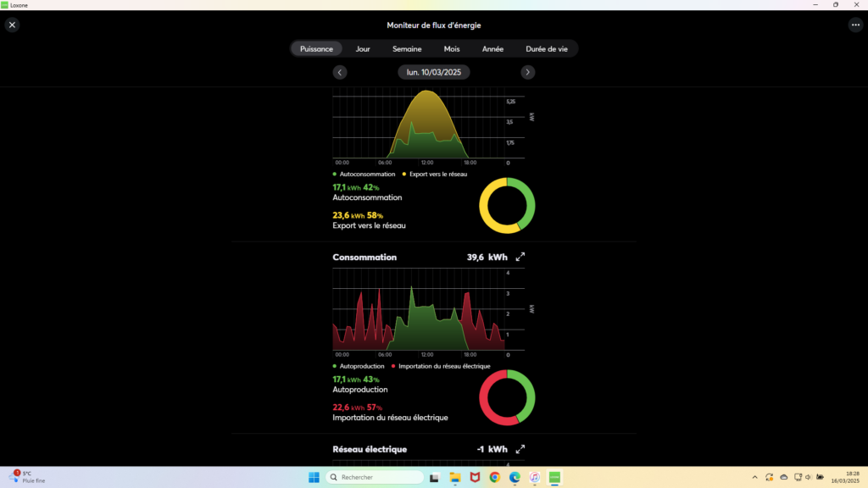Open the three-dot options menu
This screenshot has height=488, width=868.
(x=855, y=25)
